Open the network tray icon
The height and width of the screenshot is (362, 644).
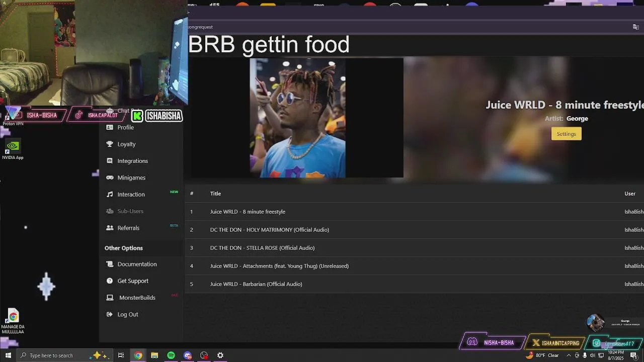tap(601, 355)
